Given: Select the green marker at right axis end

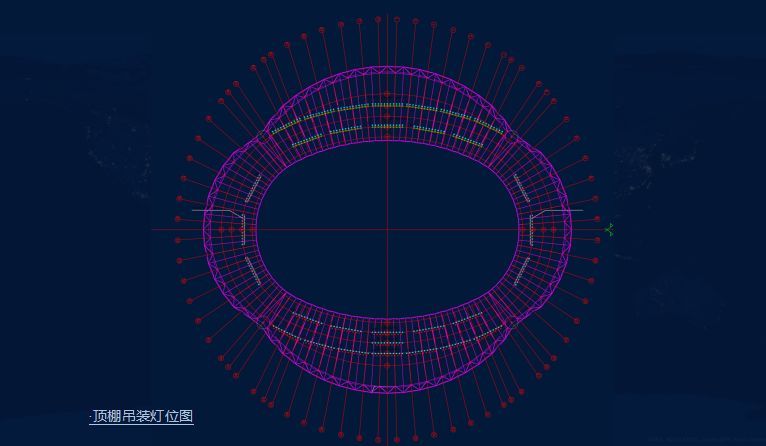Looking at the screenshot, I should 609,230.
